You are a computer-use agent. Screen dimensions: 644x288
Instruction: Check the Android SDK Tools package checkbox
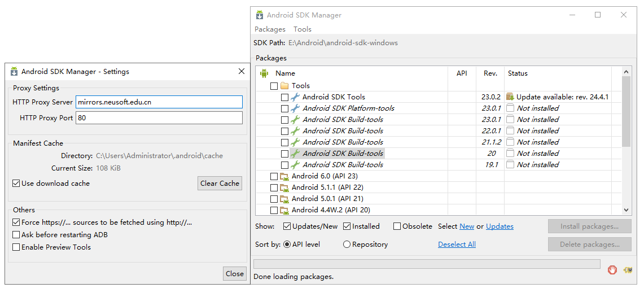284,97
